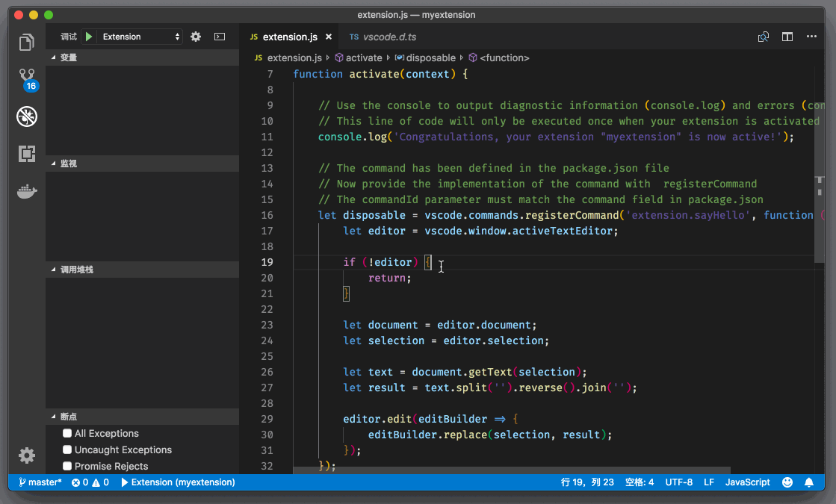Toggle the Promise Rejects checkbox
836x504 pixels.
click(67, 466)
